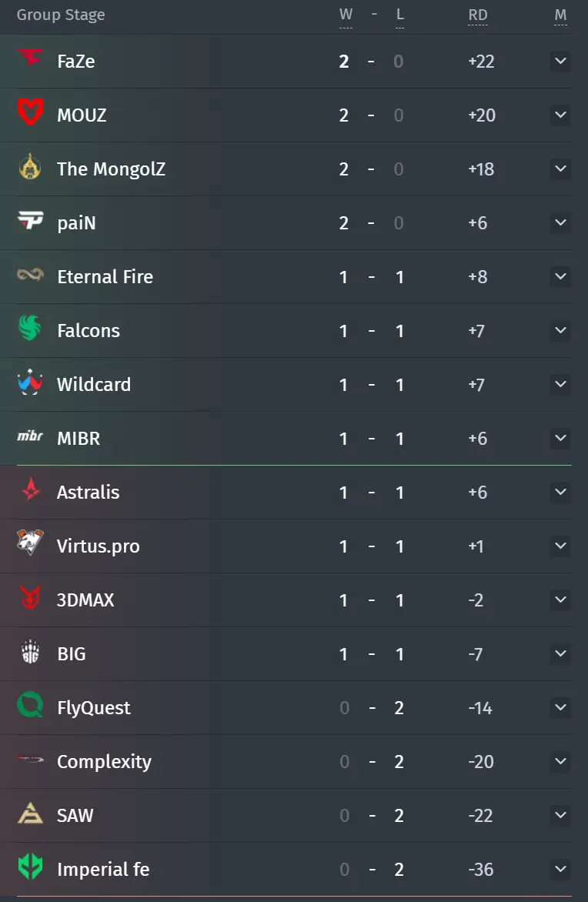Select the Astralis star logo
588x902 pixels.
tap(31, 490)
